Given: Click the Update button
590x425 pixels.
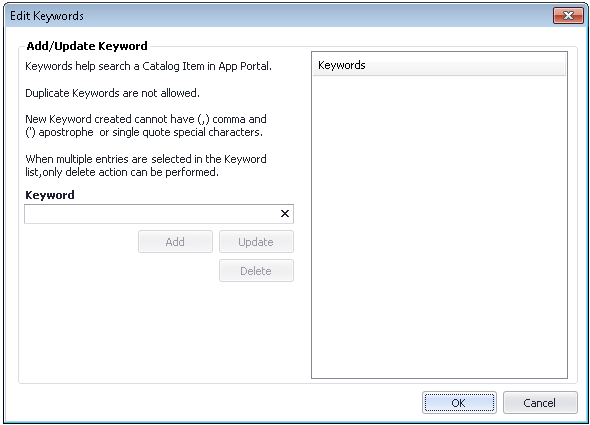Looking at the screenshot, I should [x=256, y=242].
